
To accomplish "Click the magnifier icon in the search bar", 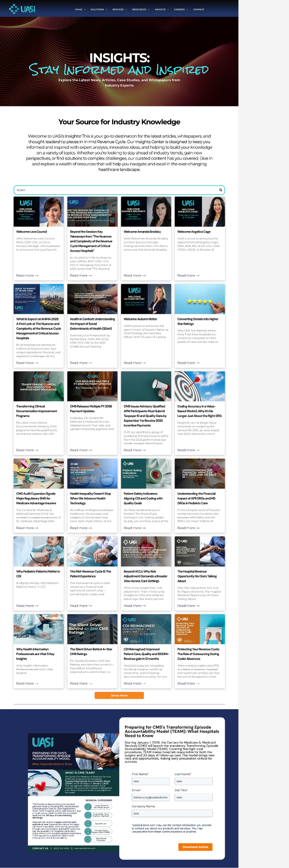I will [x=221, y=190].
